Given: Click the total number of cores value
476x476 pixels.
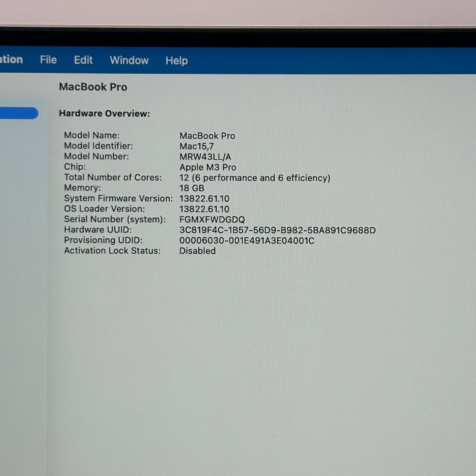Looking at the screenshot, I should pos(255,178).
